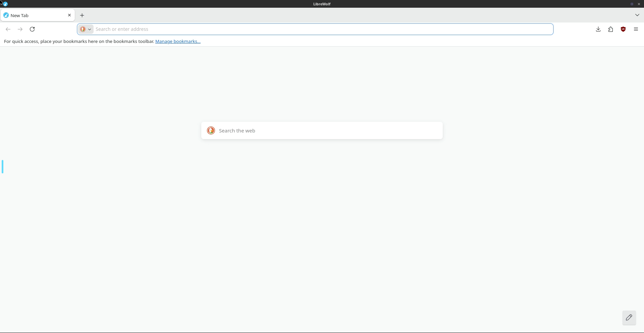Open the search engine selector dropdown

coord(86,29)
